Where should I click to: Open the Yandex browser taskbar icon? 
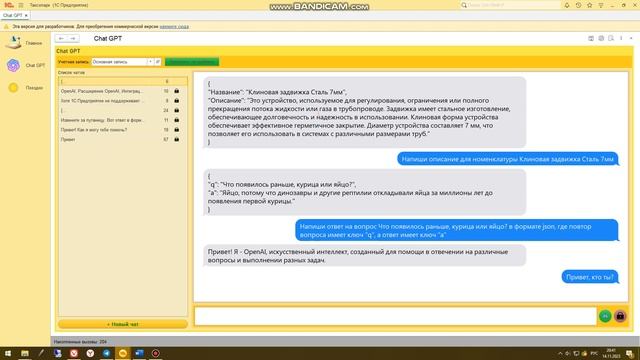pyautogui.click(x=90, y=353)
